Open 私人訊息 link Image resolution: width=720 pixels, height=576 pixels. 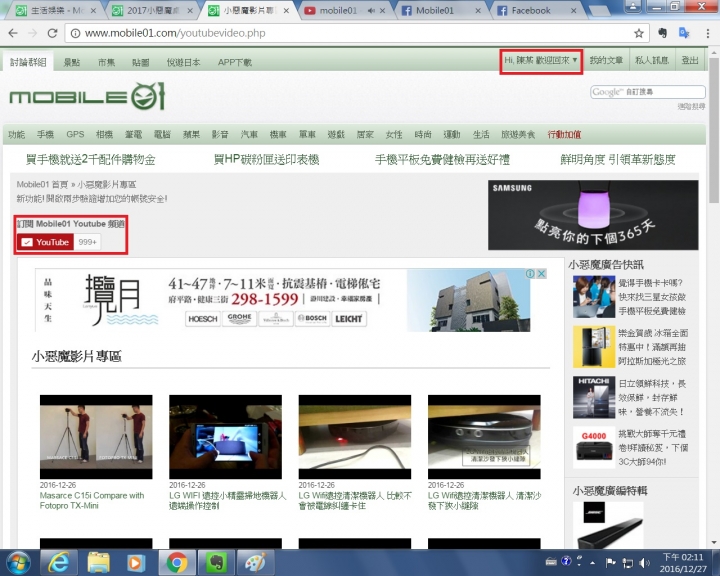tap(652, 60)
